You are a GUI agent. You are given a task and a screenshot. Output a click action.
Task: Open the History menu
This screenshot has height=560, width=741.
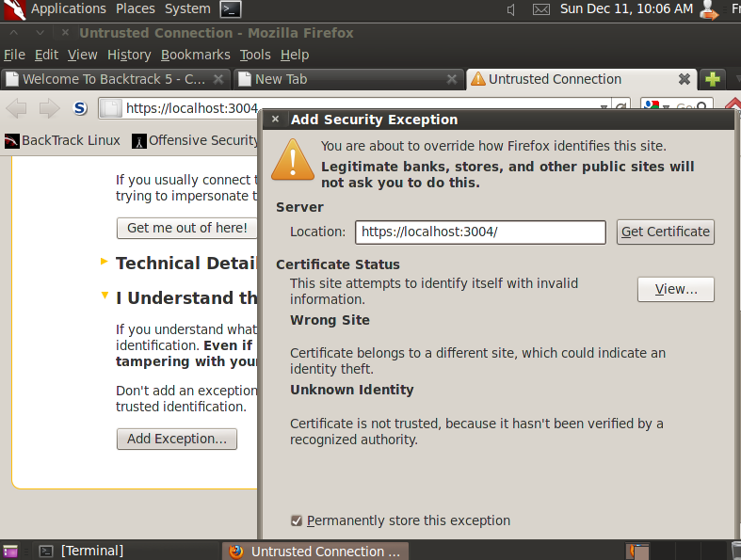pos(129,55)
